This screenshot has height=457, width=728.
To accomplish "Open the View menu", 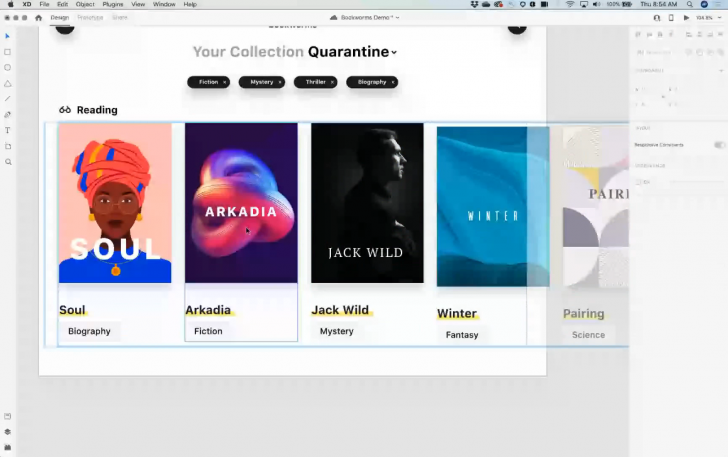I will click(x=138, y=4).
